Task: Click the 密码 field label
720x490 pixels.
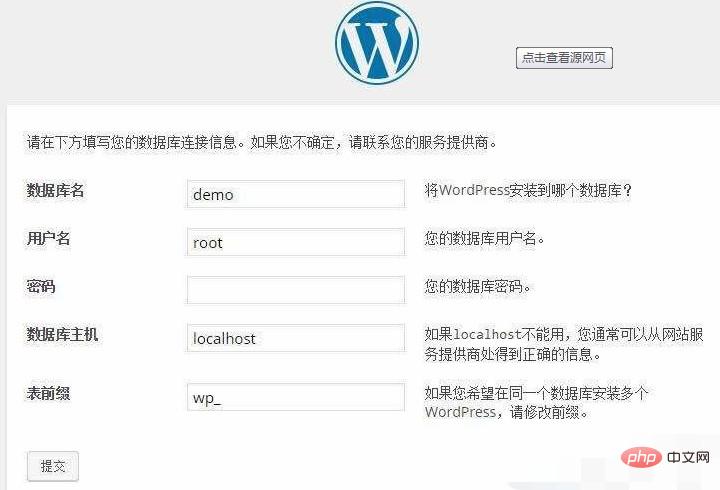Action: click(x=41, y=287)
